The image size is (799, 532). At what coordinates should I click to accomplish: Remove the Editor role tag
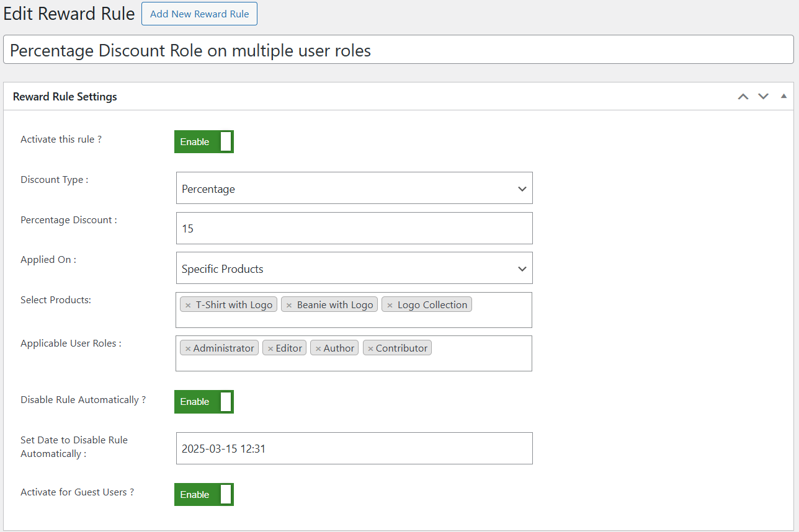[270, 347]
